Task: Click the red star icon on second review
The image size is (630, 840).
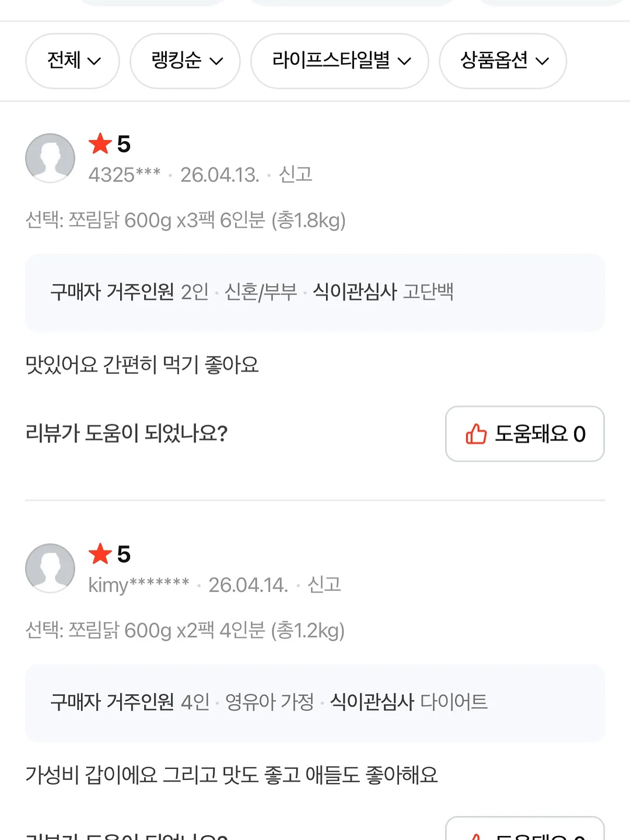Action: pos(100,554)
